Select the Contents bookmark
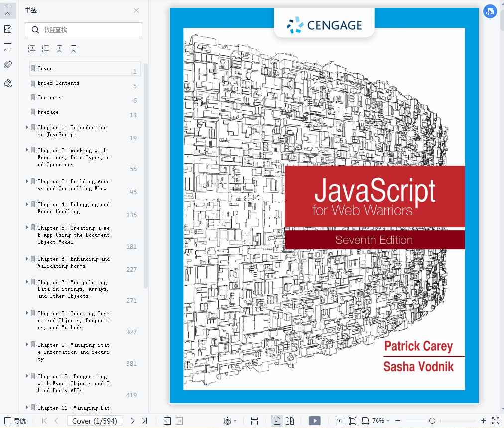The height and width of the screenshot is (428, 504). [85, 98]
